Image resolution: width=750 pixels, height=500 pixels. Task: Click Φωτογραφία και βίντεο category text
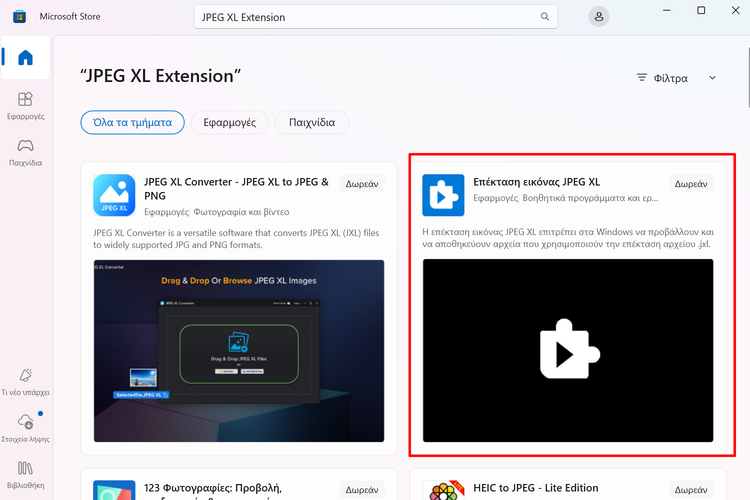coord(241,212)
